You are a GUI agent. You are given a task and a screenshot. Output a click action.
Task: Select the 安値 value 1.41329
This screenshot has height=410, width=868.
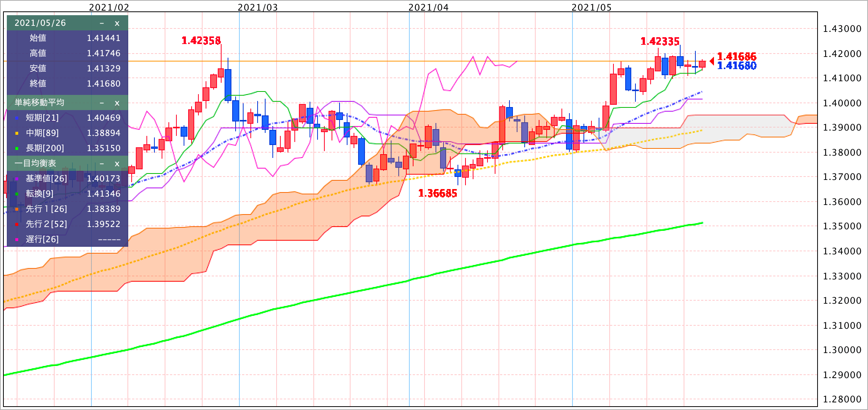point(104,68)
